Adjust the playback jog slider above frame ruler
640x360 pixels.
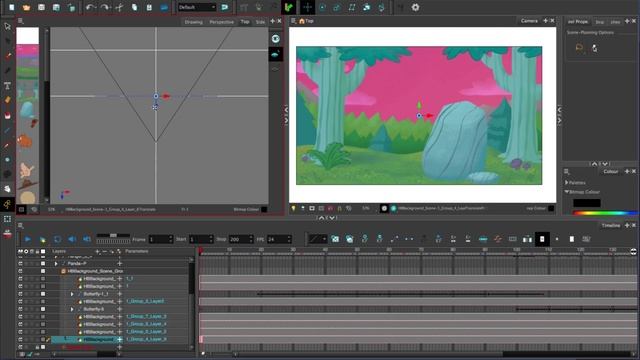click(x=113, y=236)
